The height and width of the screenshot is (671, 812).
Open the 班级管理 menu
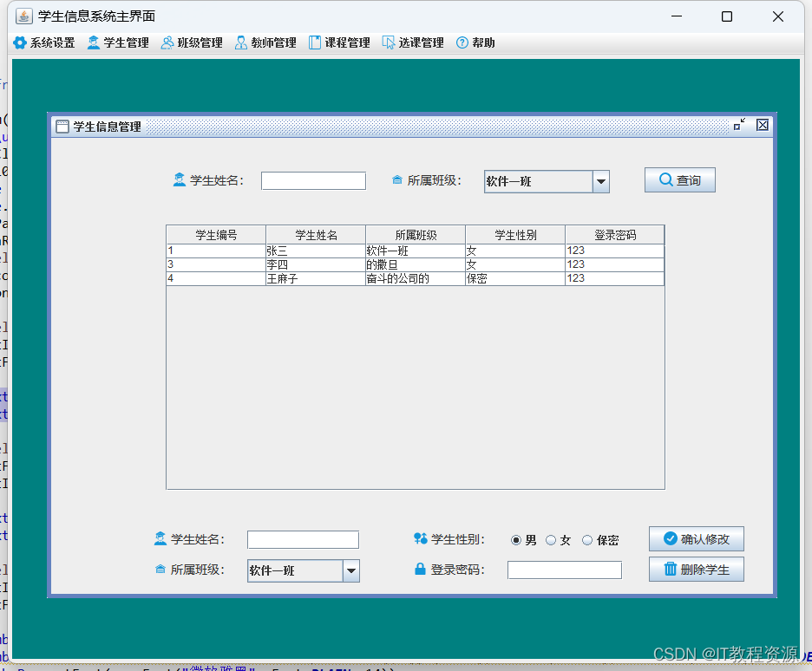point(192,42)
